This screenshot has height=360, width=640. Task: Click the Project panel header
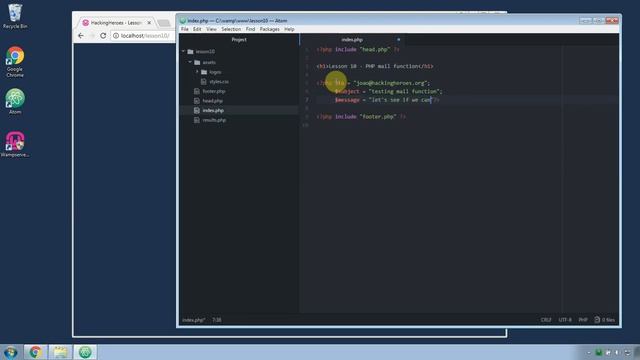tap(239, 40)
